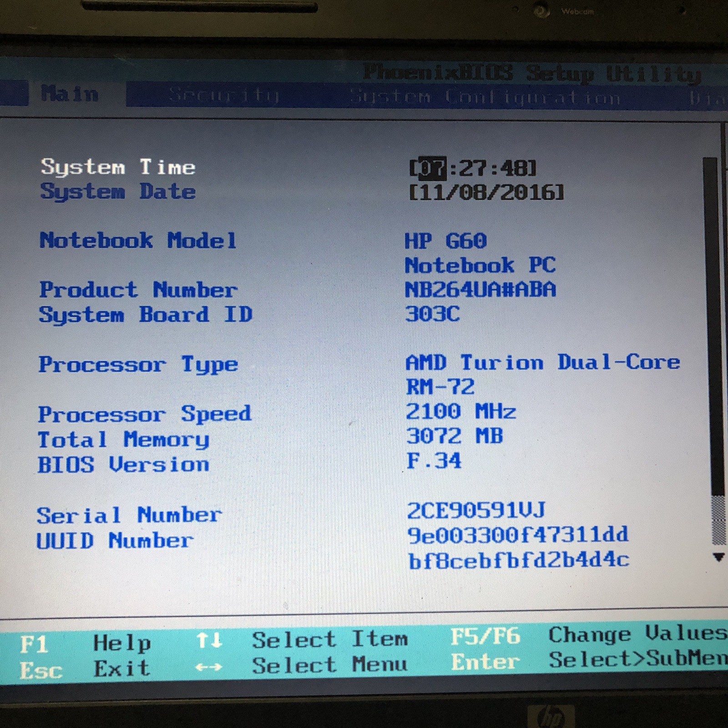The width and height of the screenshot is (728, 728).
Task: Open the System Configuration tab
Action: 485,96
